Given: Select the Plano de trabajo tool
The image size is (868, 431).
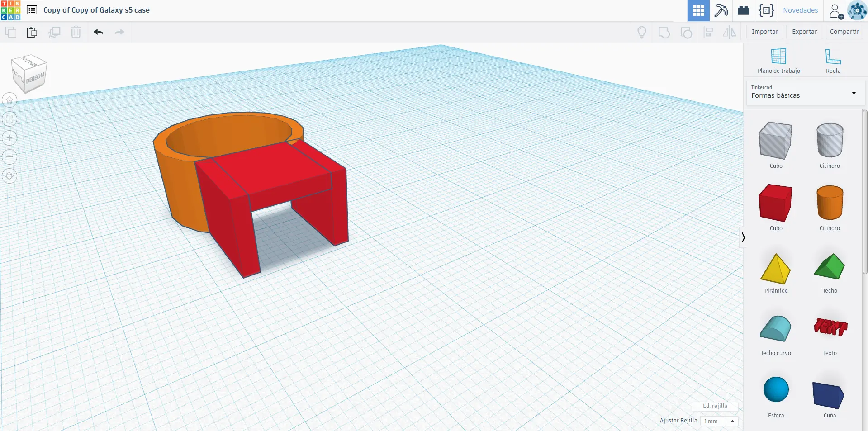Looking at the screenshot, I should [779, 61].
